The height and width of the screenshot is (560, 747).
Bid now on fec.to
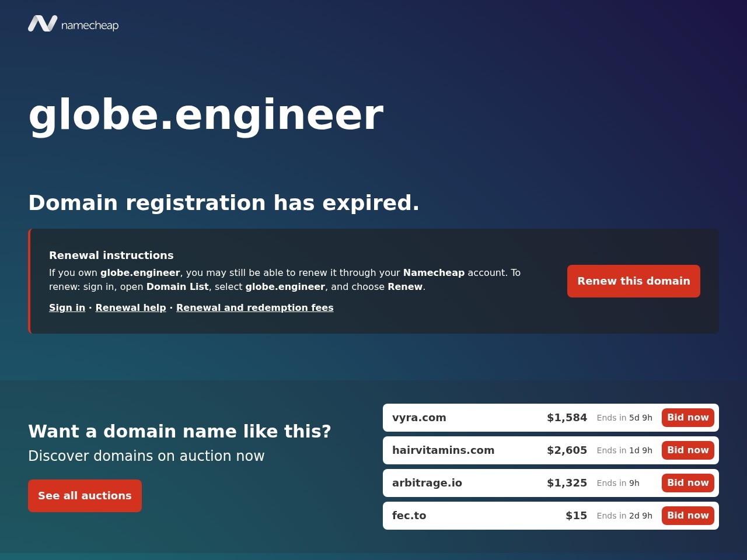pos(688,516)
